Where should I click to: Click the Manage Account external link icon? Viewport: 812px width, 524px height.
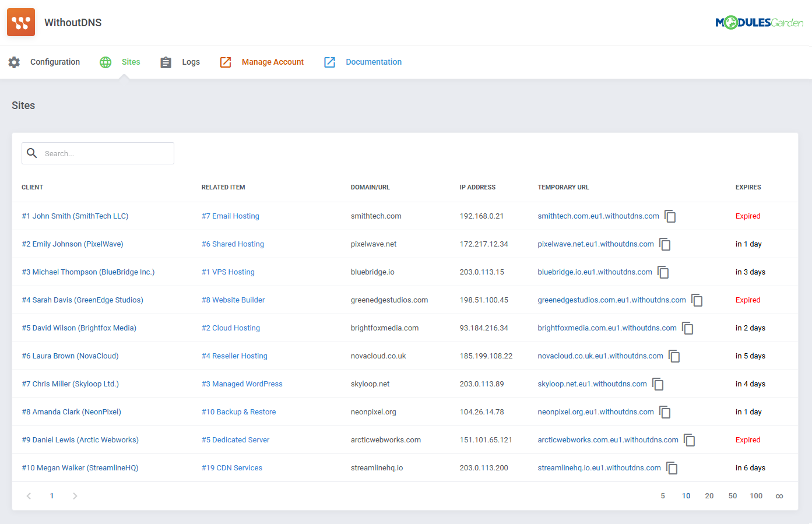point(226,62)
